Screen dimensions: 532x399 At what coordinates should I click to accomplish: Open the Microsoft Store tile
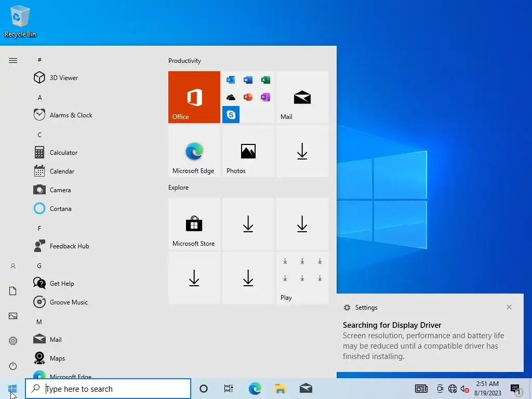[x=194, y=224]
